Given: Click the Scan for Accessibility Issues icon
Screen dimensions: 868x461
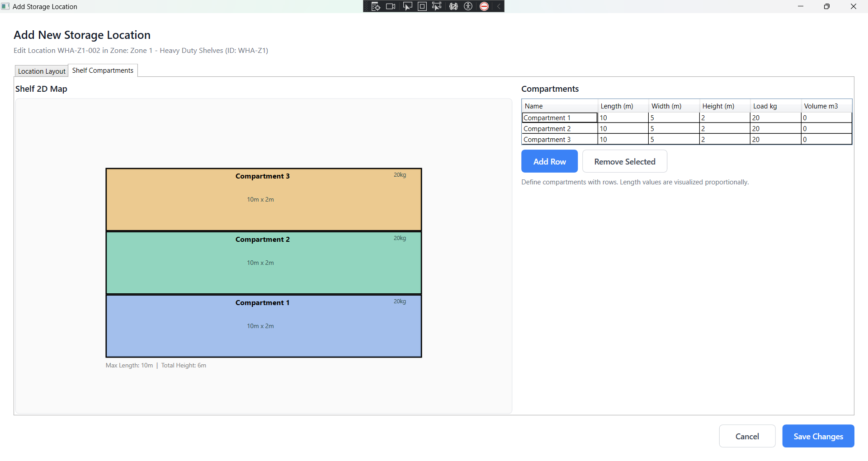Looking at the screenshot, I should pyautogui.click(x=468, y=6).
